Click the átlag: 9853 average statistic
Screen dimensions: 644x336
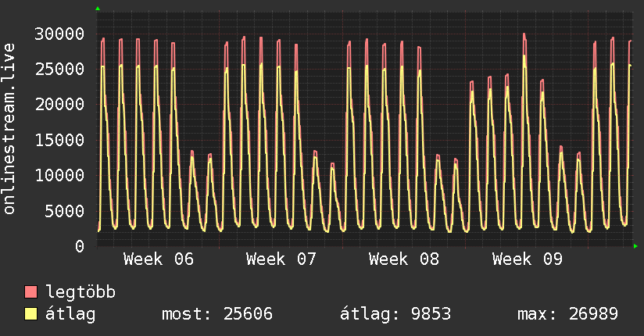point(395,314)
